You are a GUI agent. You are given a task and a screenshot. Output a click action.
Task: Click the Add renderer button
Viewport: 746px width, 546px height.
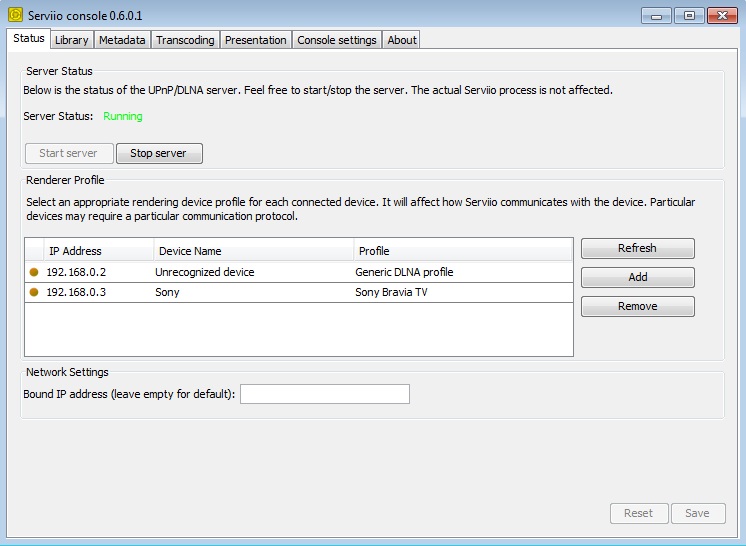click(x=637, y=277)
